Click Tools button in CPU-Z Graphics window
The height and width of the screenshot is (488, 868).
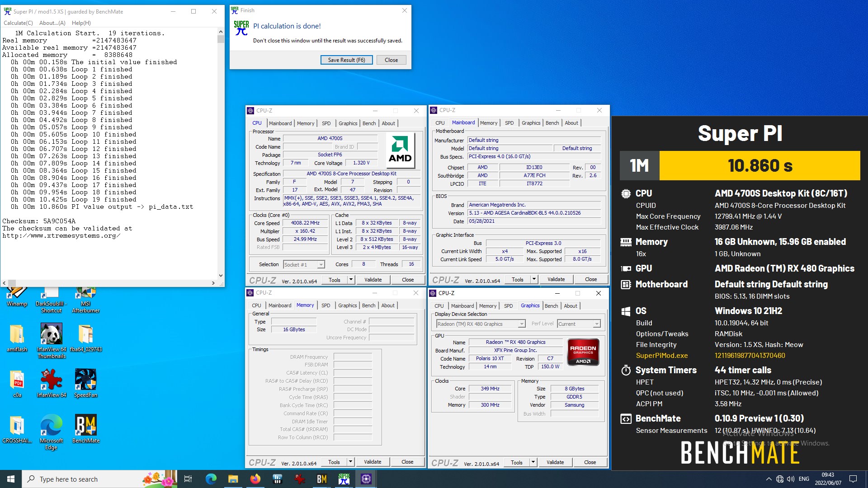click(517, 462)
